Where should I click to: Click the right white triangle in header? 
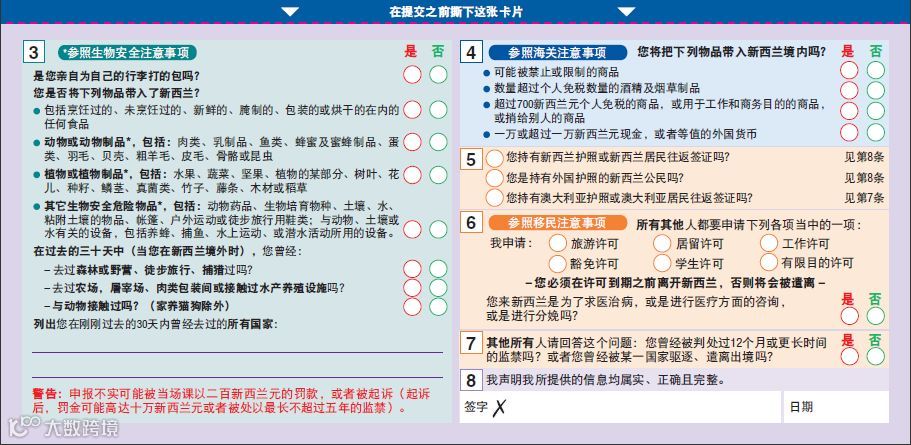626,11
